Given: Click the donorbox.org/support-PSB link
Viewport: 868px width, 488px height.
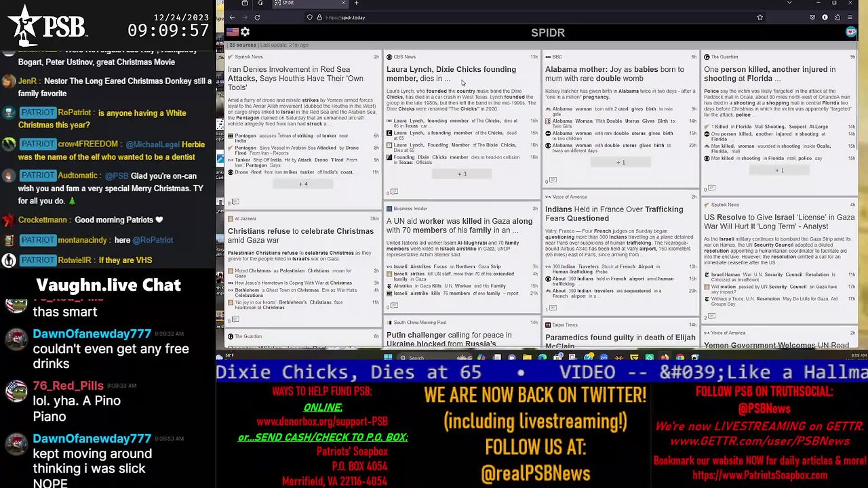Looking at the screenshot, I should point(322,422).
